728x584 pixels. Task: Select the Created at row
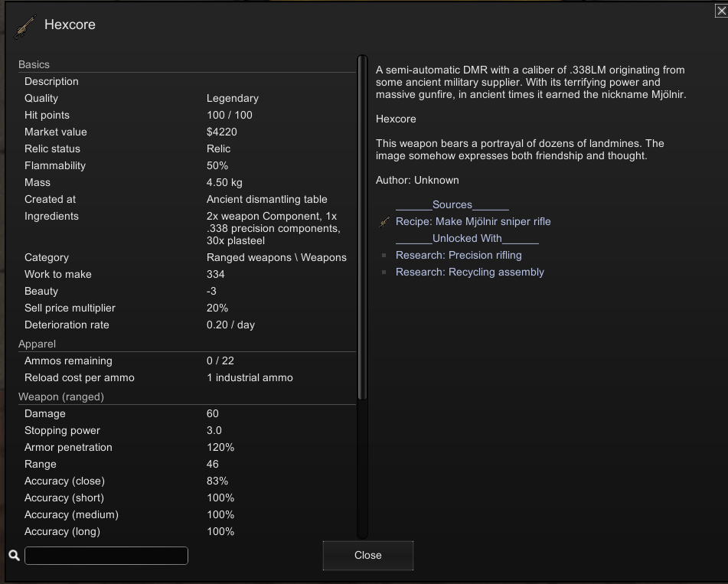click(x=187, y=199)
